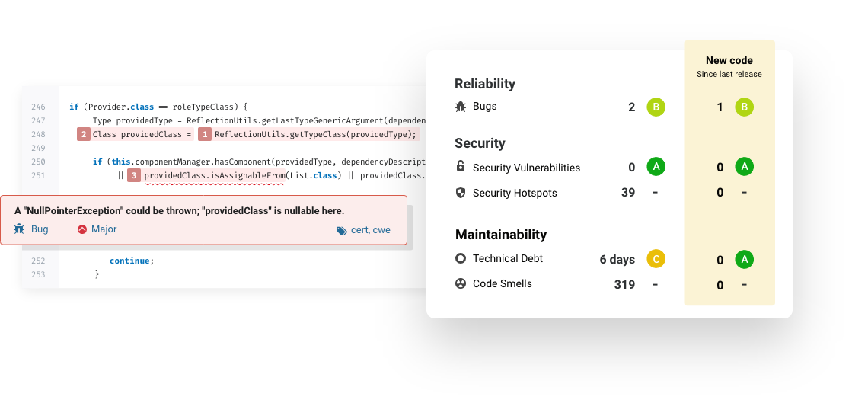Select issue flow step marker 1

tap(204, 135)
